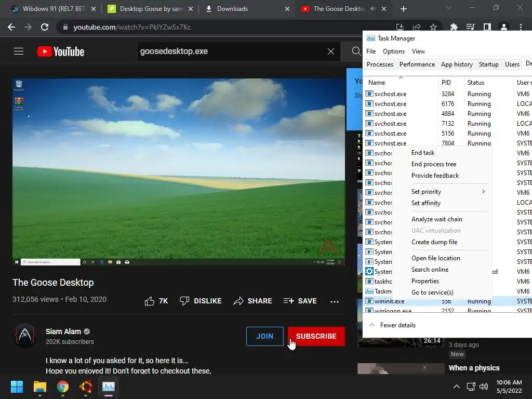Open the YouTube hamburger guide menu

[19, 51]
